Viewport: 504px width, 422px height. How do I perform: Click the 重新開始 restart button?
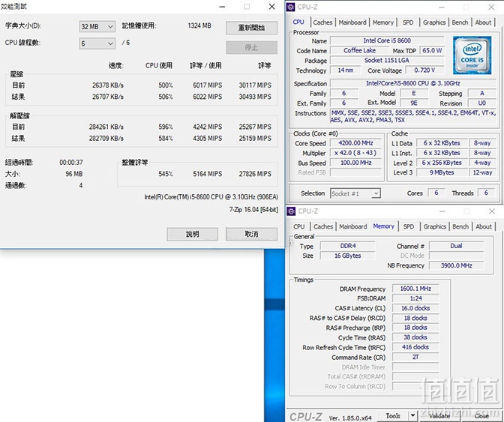tap(251, 28)
